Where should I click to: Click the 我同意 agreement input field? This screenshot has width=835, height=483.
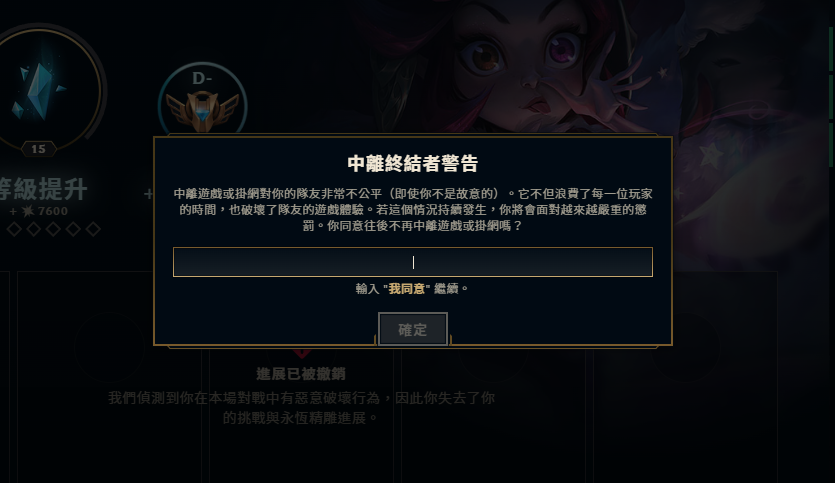(x=413, y=262)
